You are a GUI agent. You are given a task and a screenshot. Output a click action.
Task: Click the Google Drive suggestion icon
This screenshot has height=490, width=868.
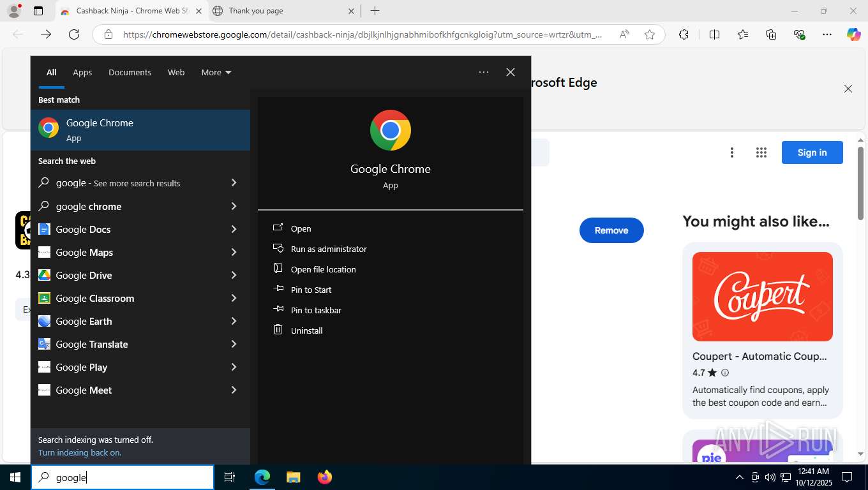[44, 275]
